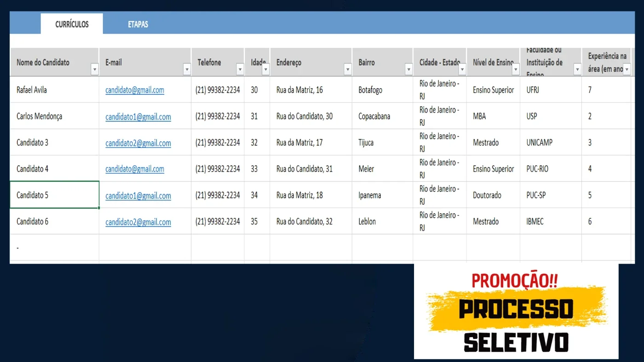Select the Candidato 4 name cell
644x362 pixels.
[x=54, y=169]
